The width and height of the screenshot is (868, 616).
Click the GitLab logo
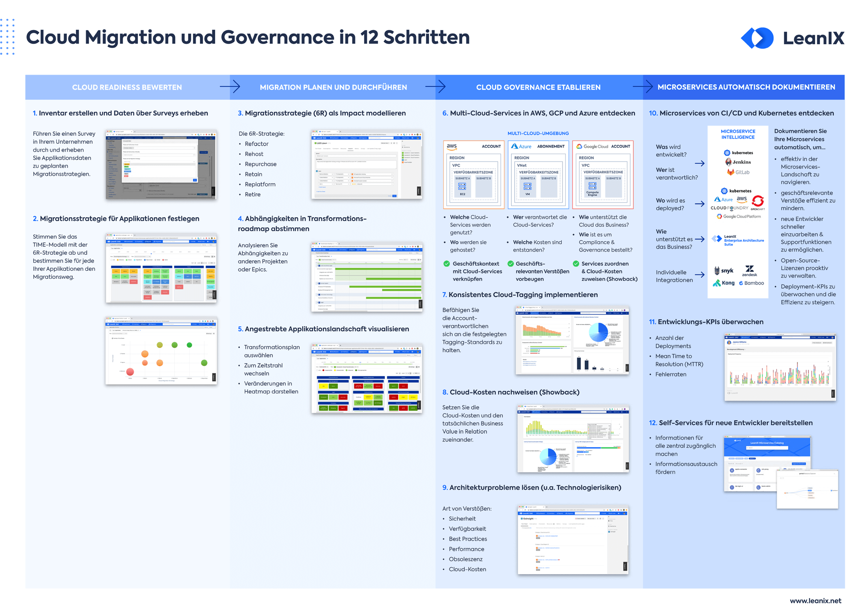(x=738, y=172)
